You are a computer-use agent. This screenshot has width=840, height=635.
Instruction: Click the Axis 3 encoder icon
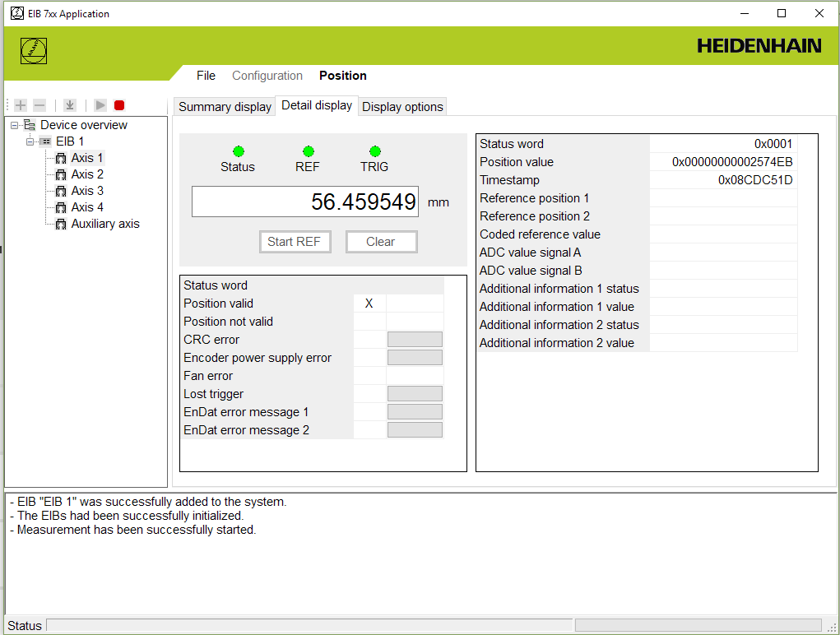[61, 191]
